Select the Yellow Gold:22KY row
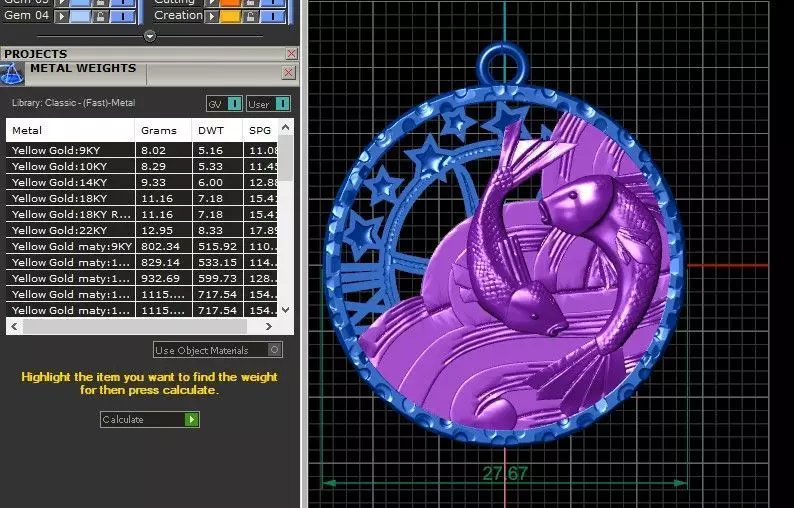 coord(142,230)
